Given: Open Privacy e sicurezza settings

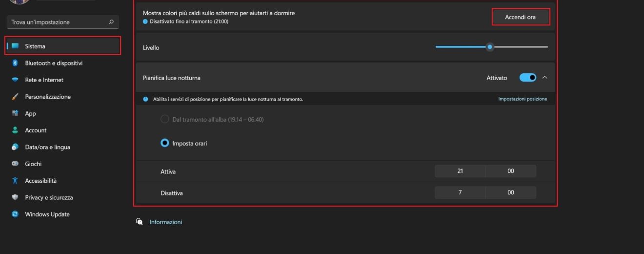Looking at the screenshot, I should click(63, 197).
